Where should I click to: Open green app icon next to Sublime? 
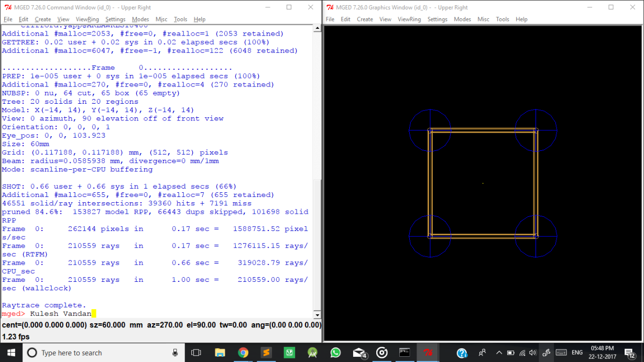click(x=289, y=353)
